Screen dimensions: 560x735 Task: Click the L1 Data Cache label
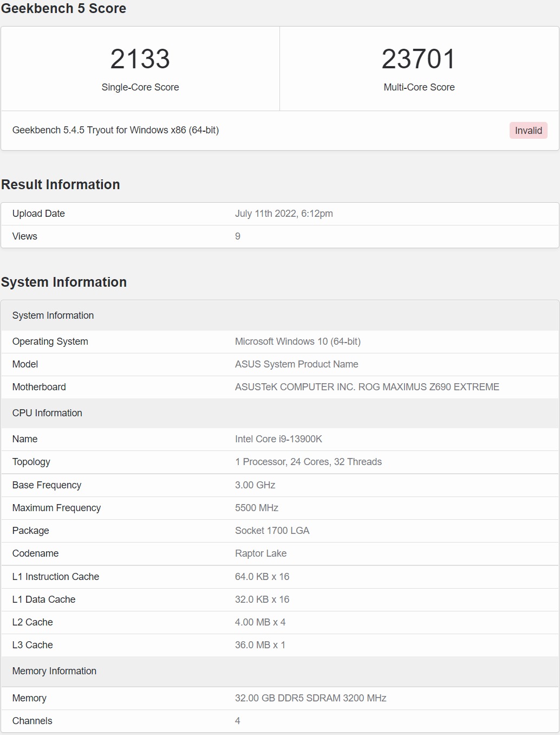44,599
